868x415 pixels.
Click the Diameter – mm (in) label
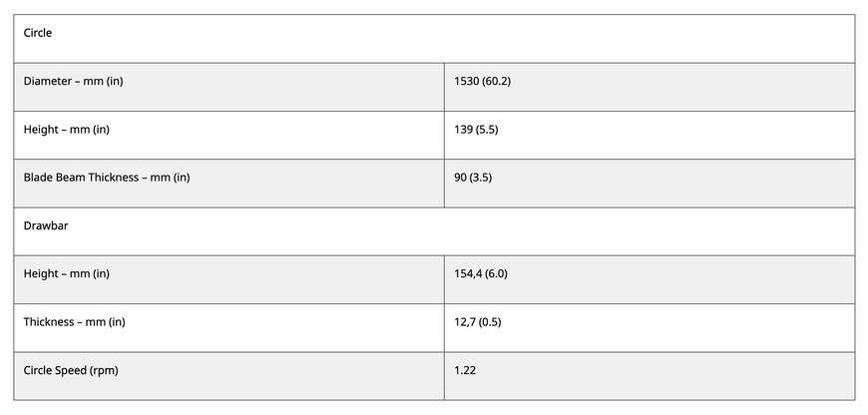73,81
